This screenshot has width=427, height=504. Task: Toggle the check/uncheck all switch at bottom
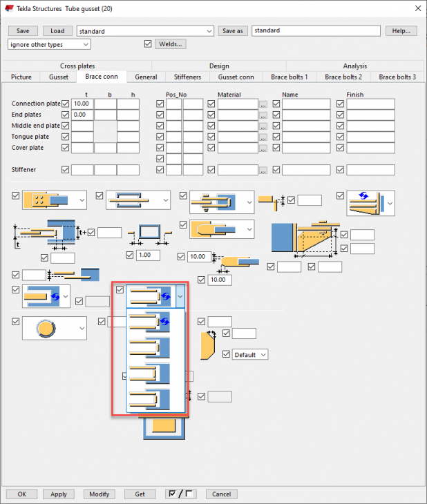click(x=181, y=494)
